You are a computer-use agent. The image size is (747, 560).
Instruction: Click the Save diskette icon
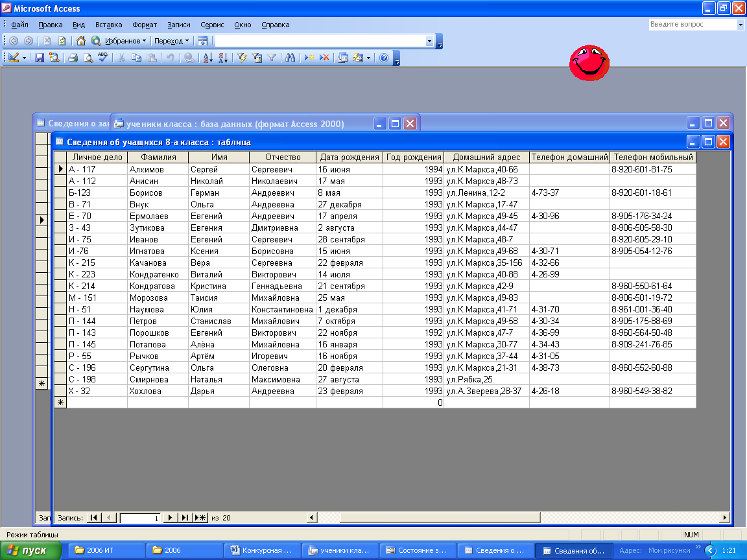coord(40,58)
